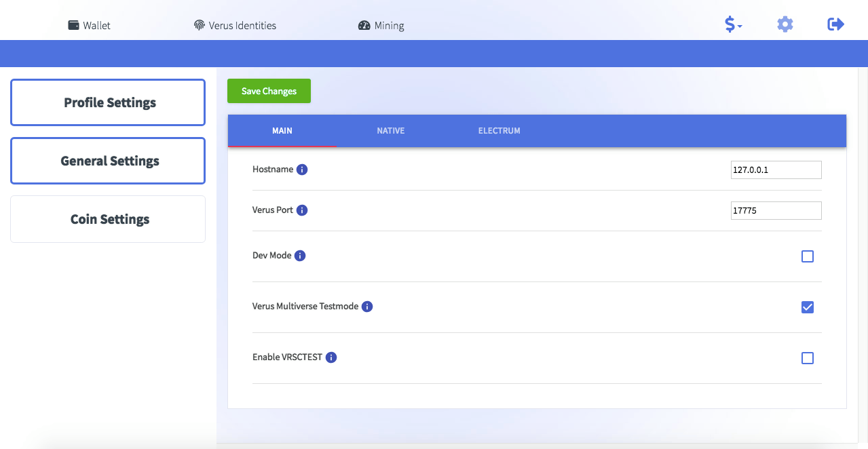
Task: Switch to the MAIN tab
Action: pyautogui.click(x=282, y=130)
